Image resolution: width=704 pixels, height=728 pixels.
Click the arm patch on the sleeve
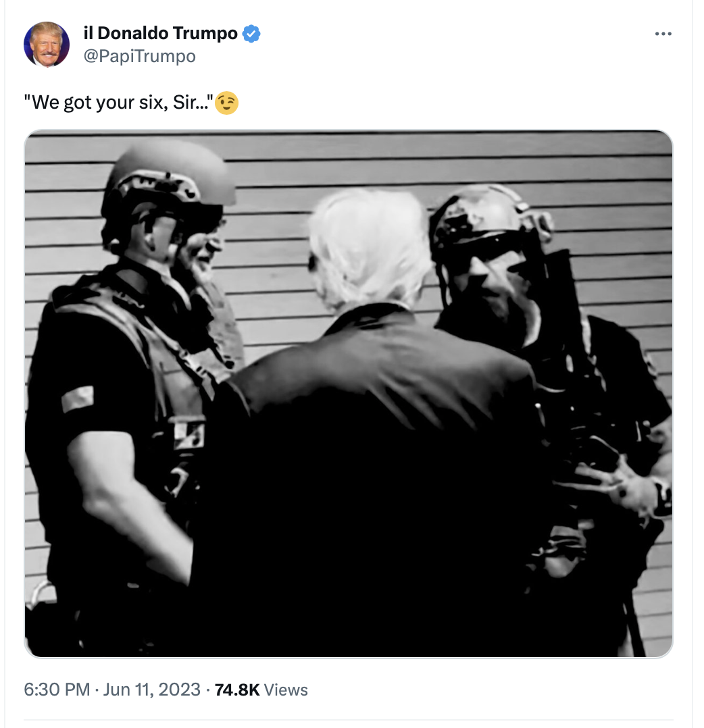pyautogui.click(x=78, y=398)
